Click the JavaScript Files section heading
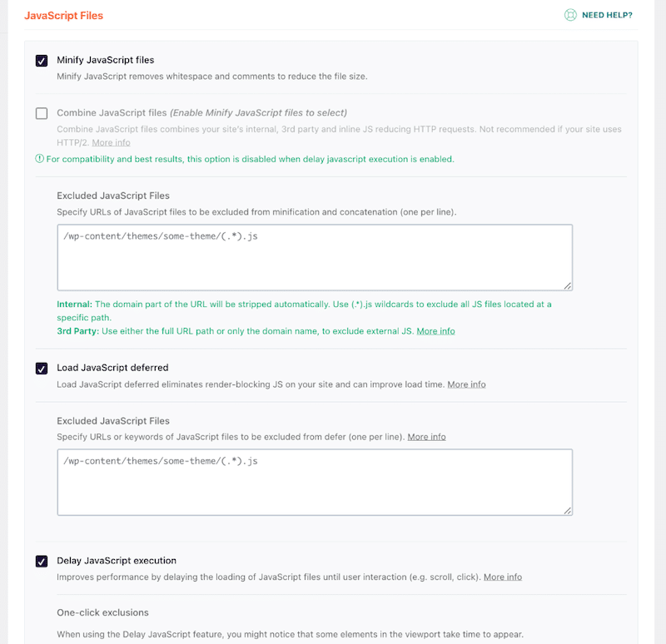 tap(63, 15)
